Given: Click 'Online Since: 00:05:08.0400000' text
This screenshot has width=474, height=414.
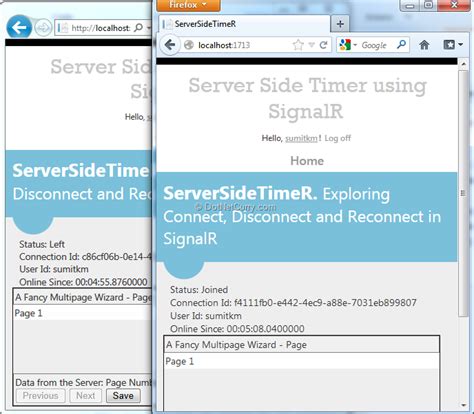Looking at the screenshot, I should pos(237,329).
